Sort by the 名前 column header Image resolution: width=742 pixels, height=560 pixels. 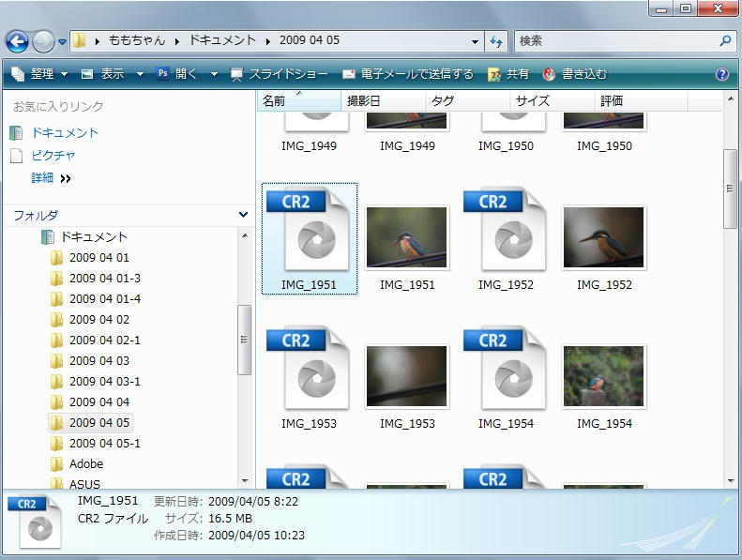pos(299,100)
